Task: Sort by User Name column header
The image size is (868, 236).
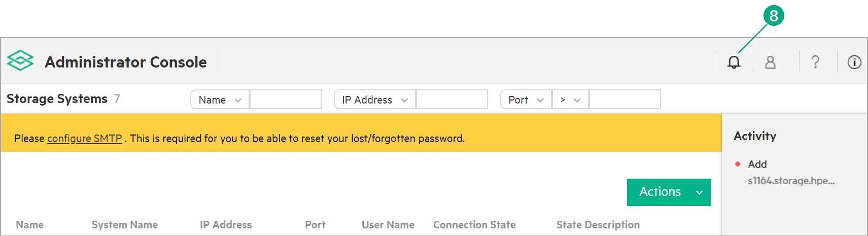Action: click(388, 225)
